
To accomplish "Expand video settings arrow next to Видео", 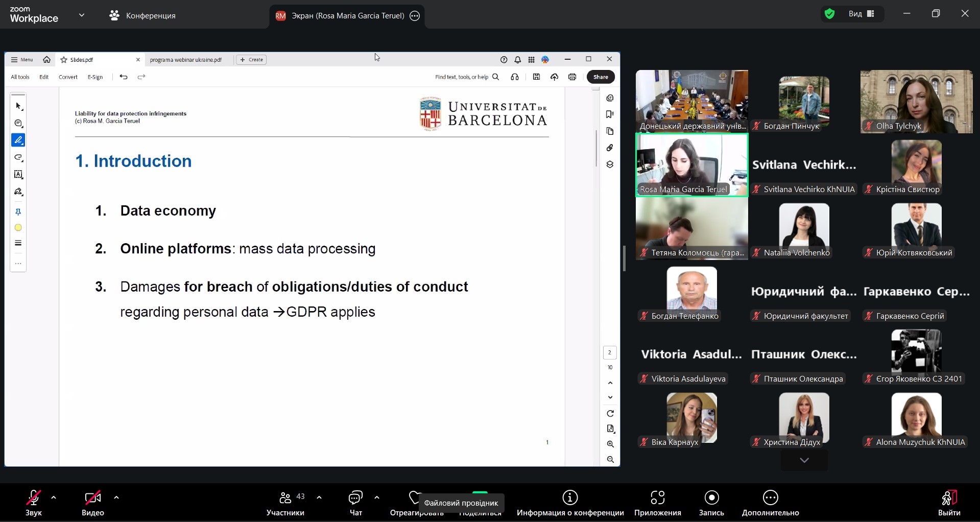I will [116, 497].
